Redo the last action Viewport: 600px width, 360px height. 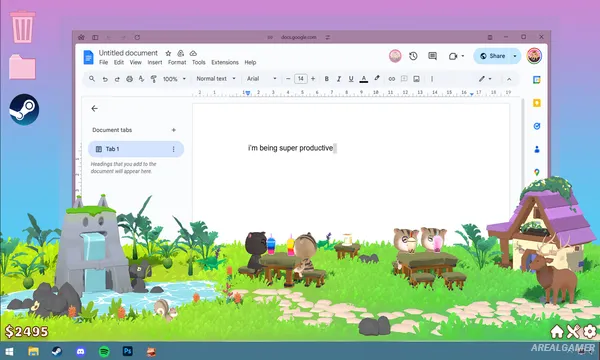pyautogui.click(x=117, y=79)
